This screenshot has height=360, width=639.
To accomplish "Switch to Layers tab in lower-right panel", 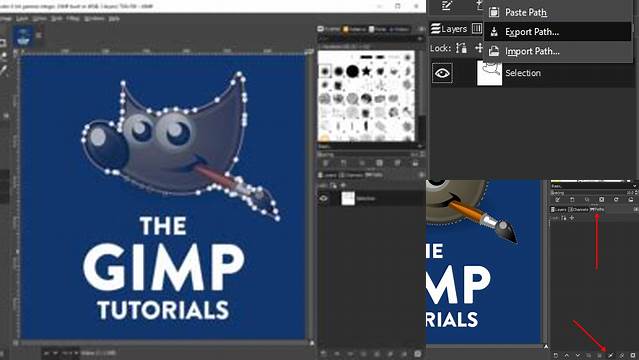I will (x=559, y=210).
